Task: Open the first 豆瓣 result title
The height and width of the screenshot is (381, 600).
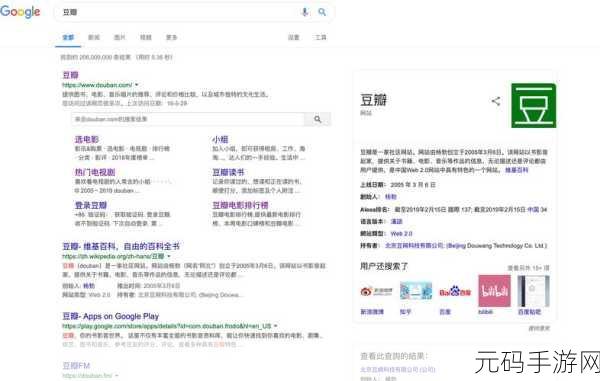Action: 70,75
